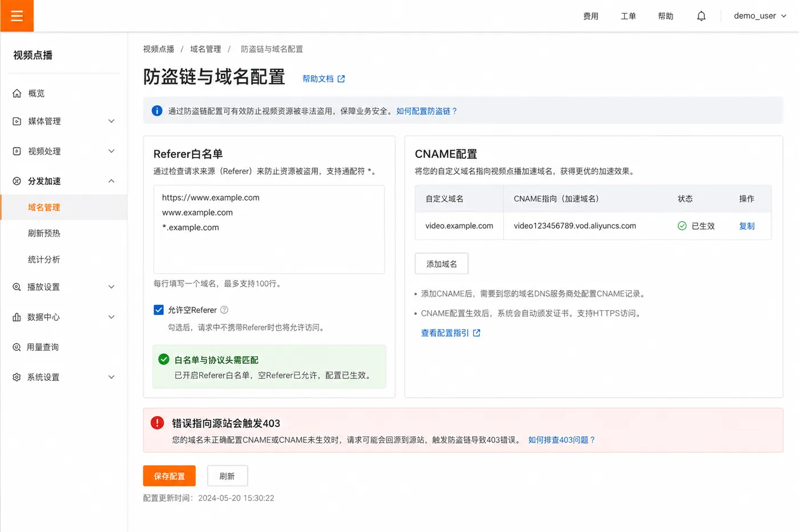Expand the 播放设置 menu chevron
799x532 pixels.
tap(111, 287)
